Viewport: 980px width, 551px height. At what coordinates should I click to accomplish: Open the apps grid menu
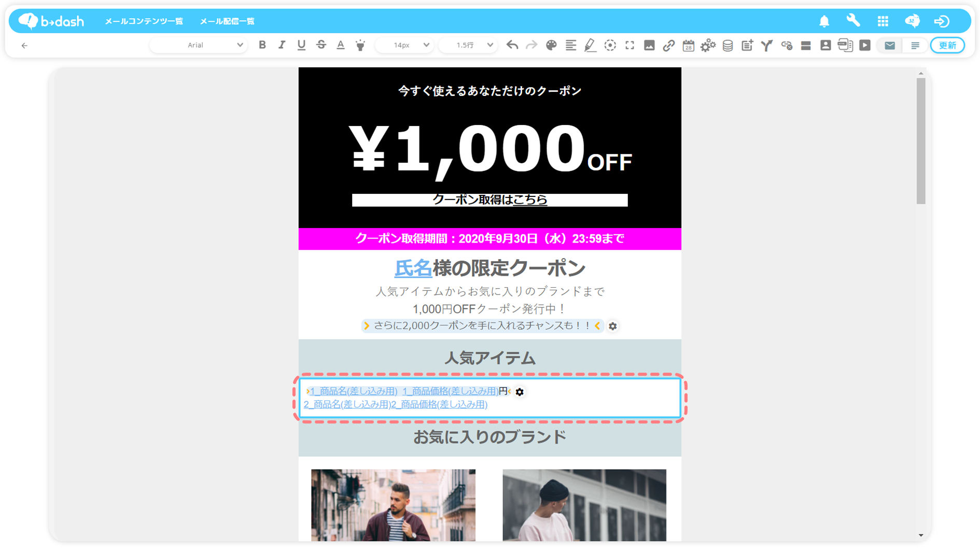tap(883, 21)
